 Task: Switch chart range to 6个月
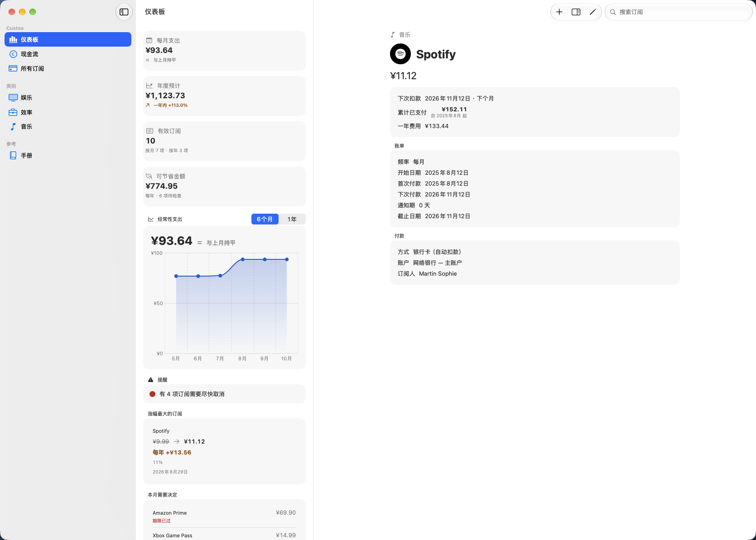click(265, 220)
